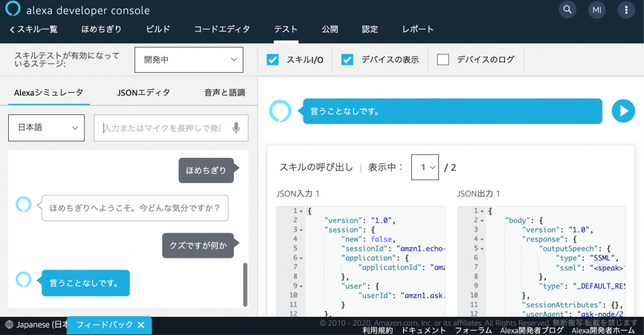Enable the デバイスのログ checkbox
Screen dimensions: 644x335
click(x=443, y=60)
